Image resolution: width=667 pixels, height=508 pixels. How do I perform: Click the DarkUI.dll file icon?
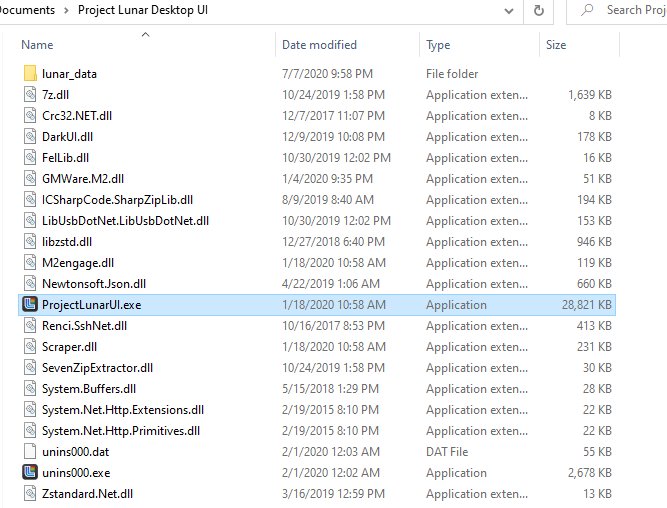(x=30, y=137)
